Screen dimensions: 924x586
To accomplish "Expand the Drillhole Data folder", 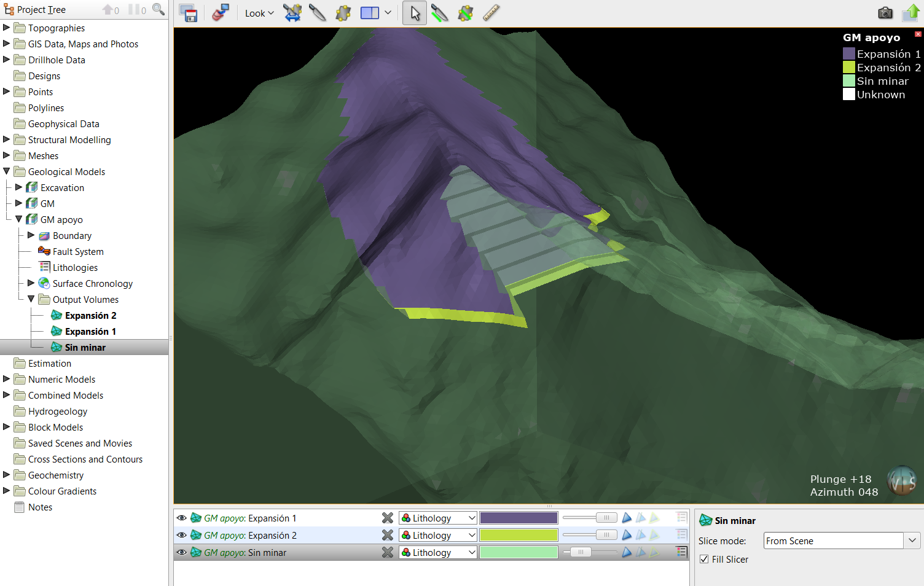I will pos(7,59).
